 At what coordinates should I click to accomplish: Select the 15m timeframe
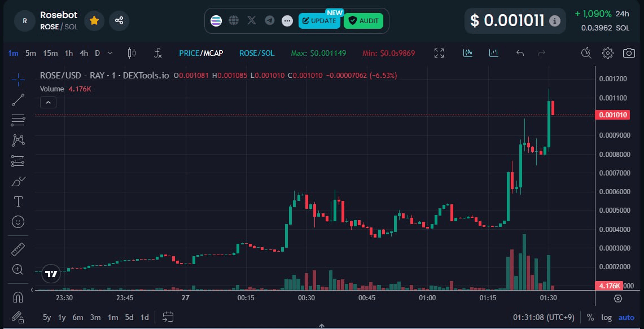[x=50, y=53]
